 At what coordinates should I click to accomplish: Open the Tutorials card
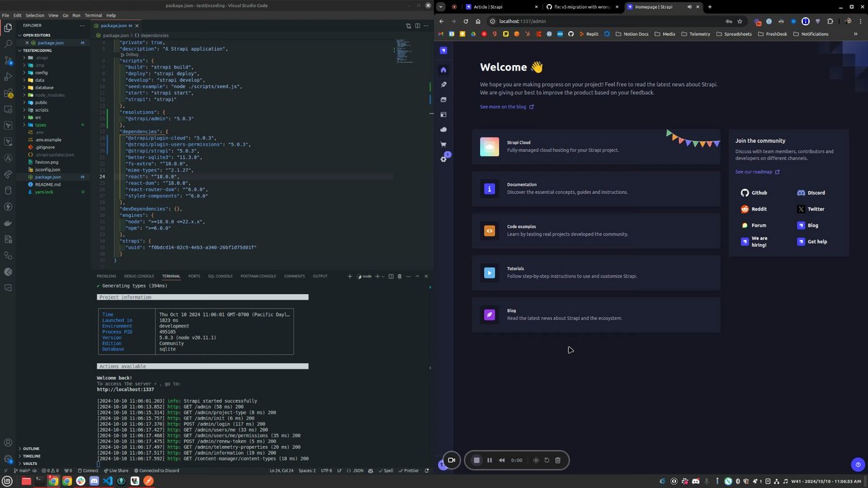(x=596, y=272)
